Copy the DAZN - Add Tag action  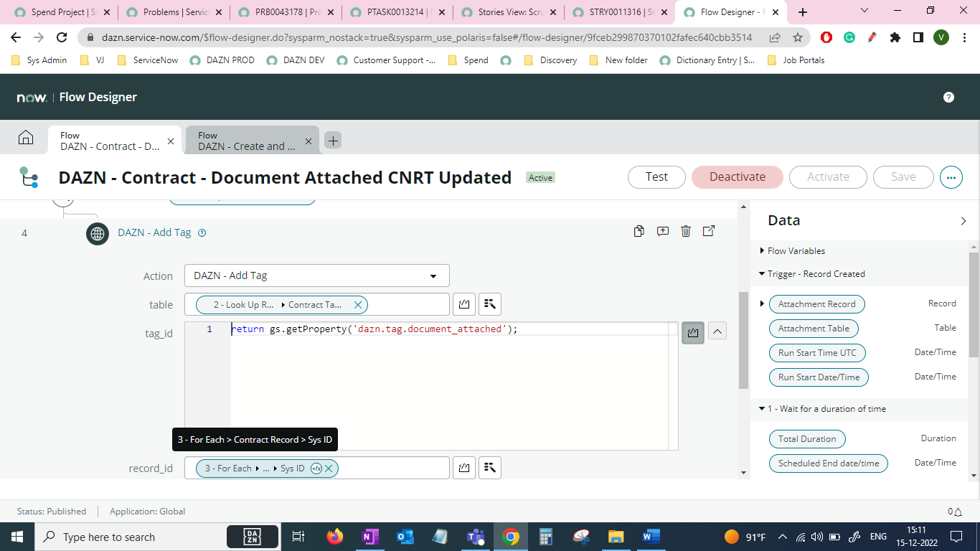[639, 231]
